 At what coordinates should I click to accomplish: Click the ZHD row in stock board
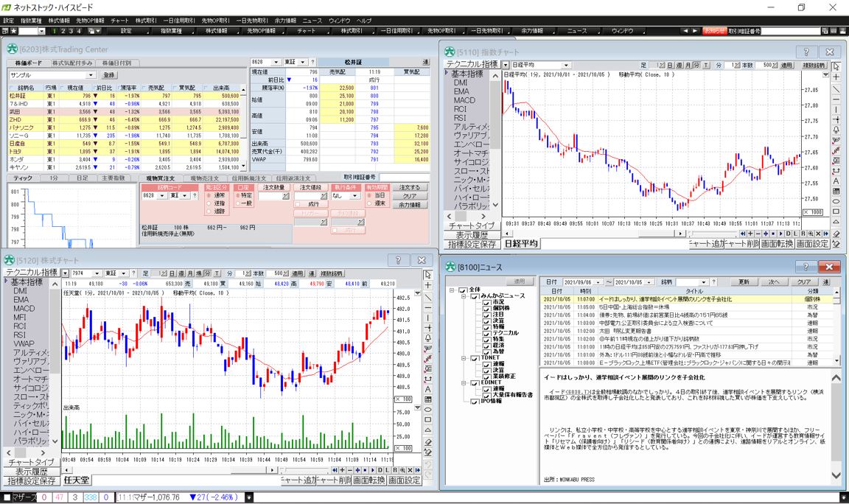click(x=124, y=119)
